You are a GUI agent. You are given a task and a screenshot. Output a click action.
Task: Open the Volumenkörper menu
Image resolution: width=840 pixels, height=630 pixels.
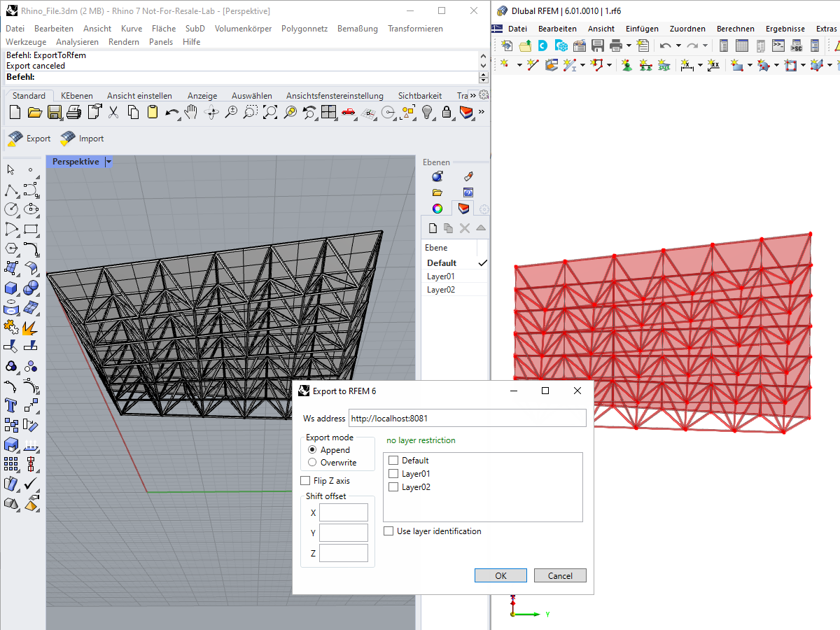pyautogui.click(x=244, y=29)
